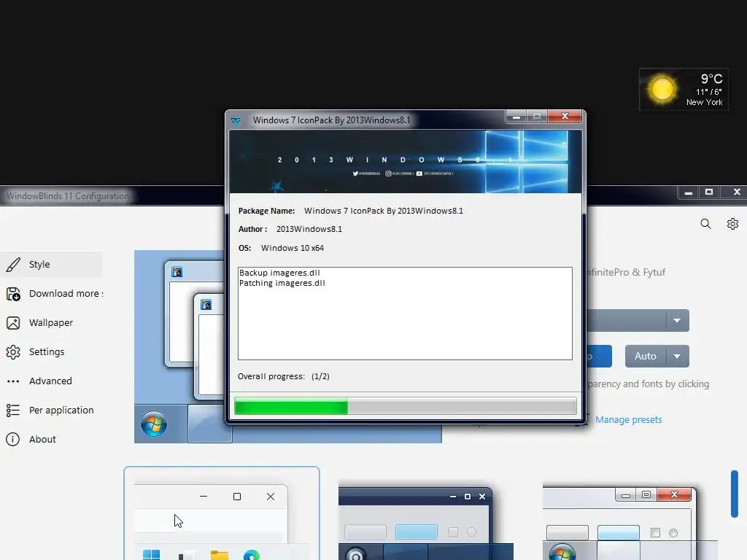
Task: Select the Windows 11 style thumbnail
Action: point(222,513)
